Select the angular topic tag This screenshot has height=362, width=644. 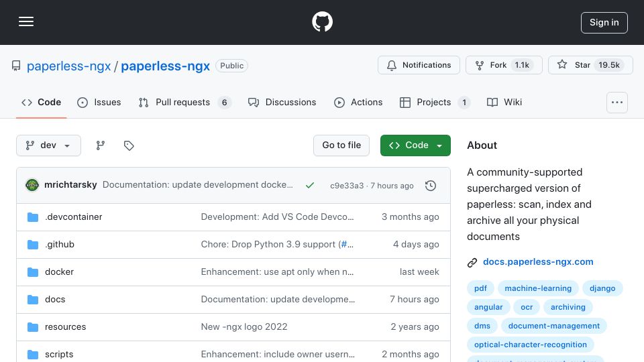click(x=488, y=307)
